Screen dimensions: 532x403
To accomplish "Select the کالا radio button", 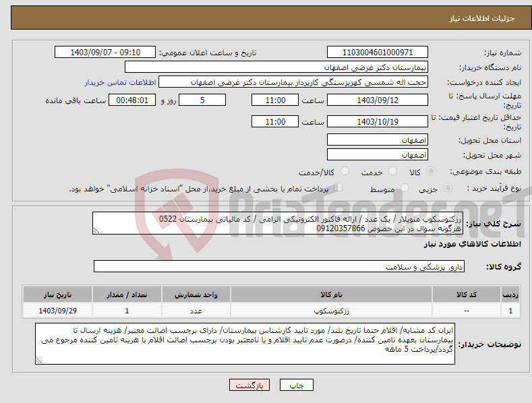I will (432, 171).
